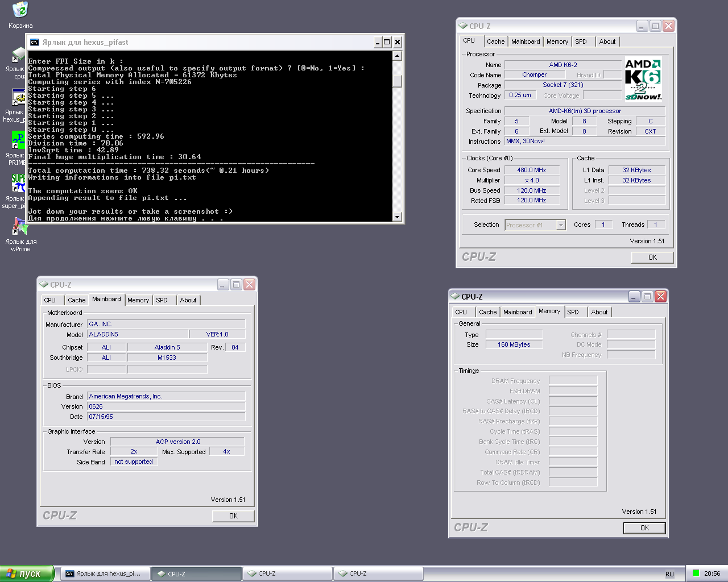Open the About tab in CPU window
The height and width of the screenshot is (582, 728).
click(x=607, y=41)
